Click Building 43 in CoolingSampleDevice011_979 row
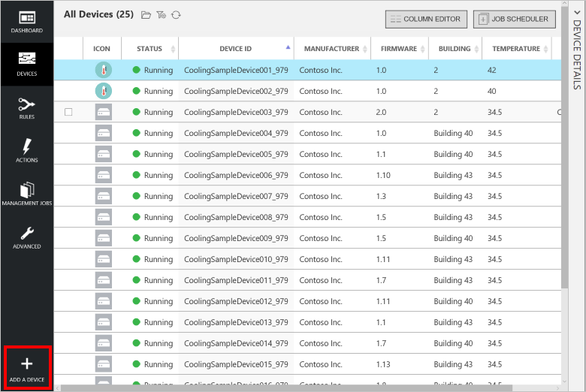586x392 pixels. pyautogui.click(x=453, y=280)
